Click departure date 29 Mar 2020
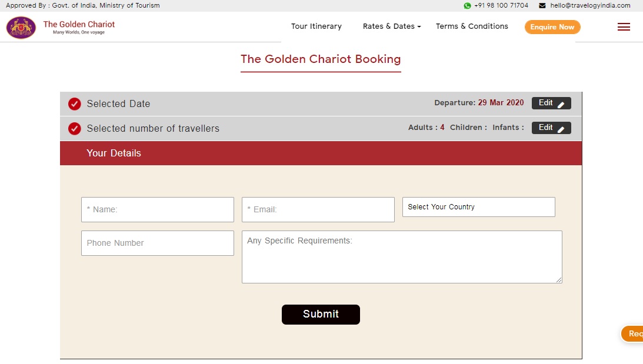 coord(501,102)
